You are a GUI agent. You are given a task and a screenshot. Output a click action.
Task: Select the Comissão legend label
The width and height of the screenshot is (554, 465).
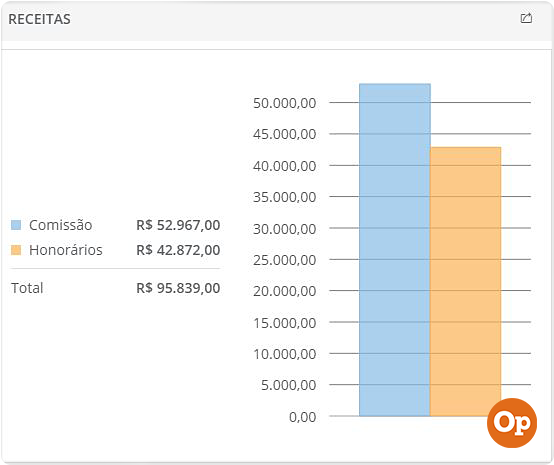[x=60, y=225]
